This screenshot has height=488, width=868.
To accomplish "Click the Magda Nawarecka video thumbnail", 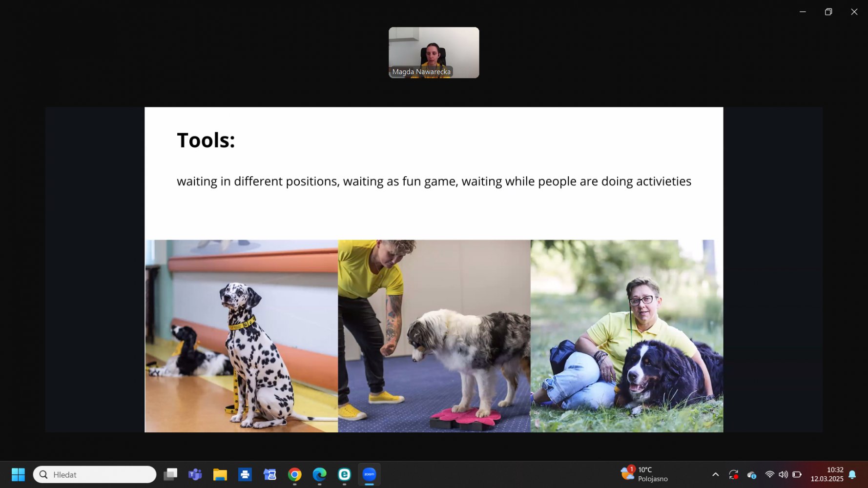I will 434,52.
